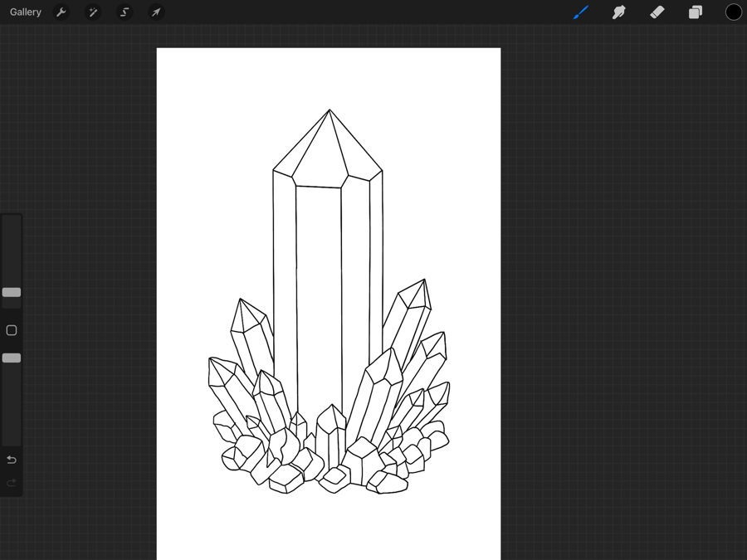
Task: Tap the square Modify button on sidebar
Action: pos(12,330)
